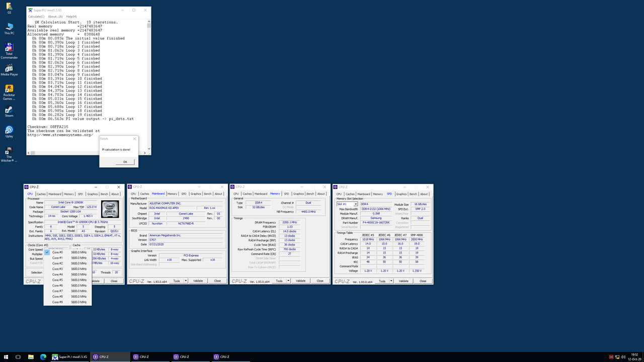Click Super PI vertical scrollbar

tap(149, 85)
